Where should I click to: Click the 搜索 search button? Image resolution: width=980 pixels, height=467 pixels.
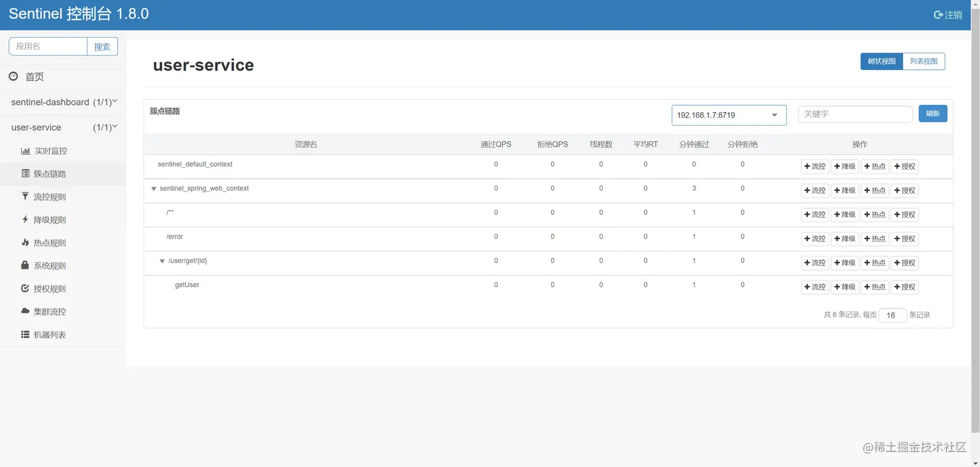point(102,47)
